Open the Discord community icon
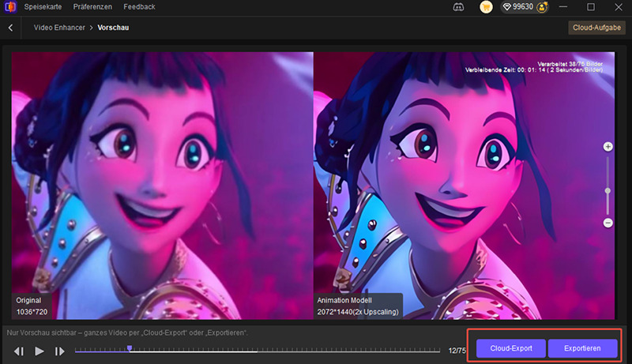Viewport: 632px width, 364px height. click(458, 7)
